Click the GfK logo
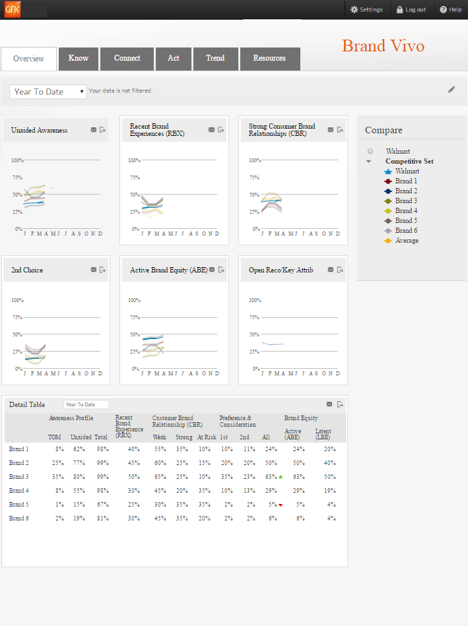Viewport: 468px width, 626px height. coord(12,9)
